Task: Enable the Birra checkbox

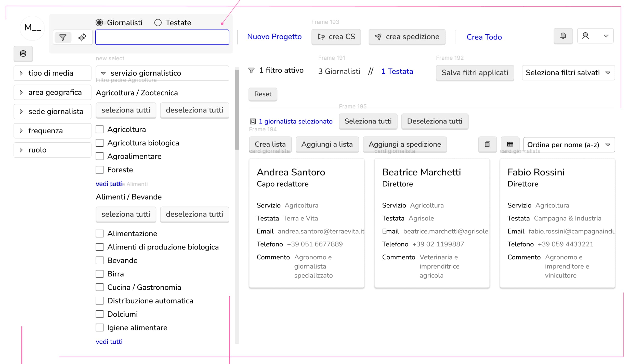Action: [x=100, y=274]
